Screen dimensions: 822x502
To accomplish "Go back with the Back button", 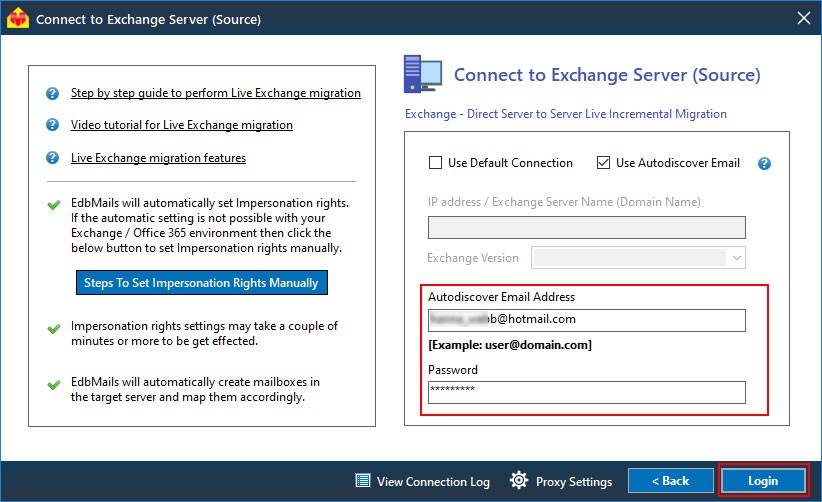I will 670,481.
